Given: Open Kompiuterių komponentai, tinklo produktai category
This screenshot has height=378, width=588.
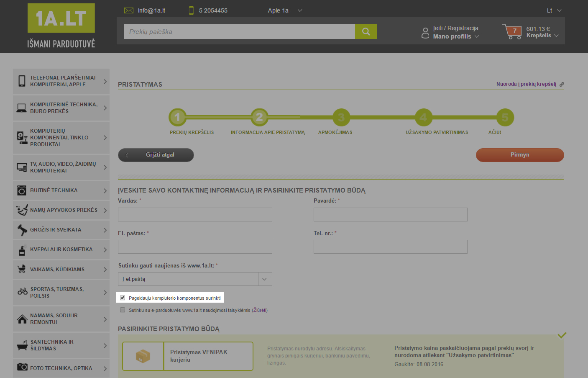Looking at the screenshot, I should tap(61, 138).
